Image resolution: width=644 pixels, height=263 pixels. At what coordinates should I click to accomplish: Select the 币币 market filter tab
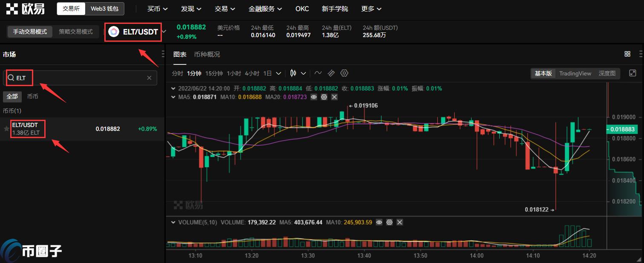32,96
